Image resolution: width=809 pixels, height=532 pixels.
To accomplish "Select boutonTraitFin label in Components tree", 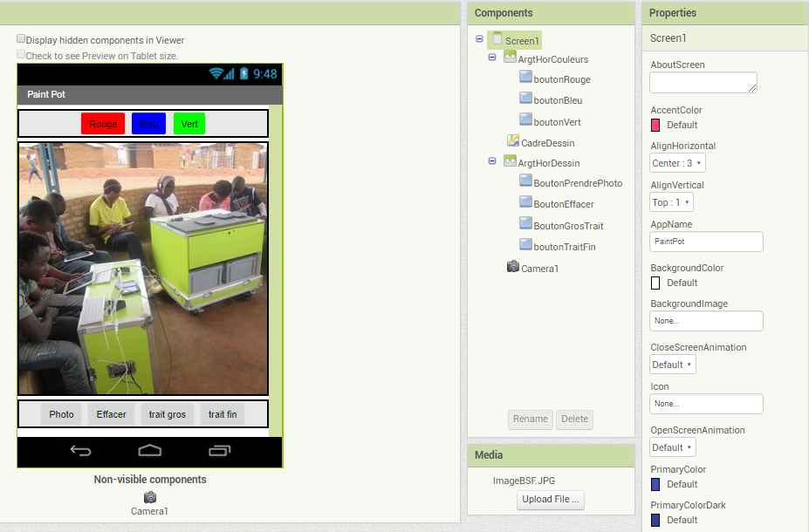I will (x=565, y=247).
